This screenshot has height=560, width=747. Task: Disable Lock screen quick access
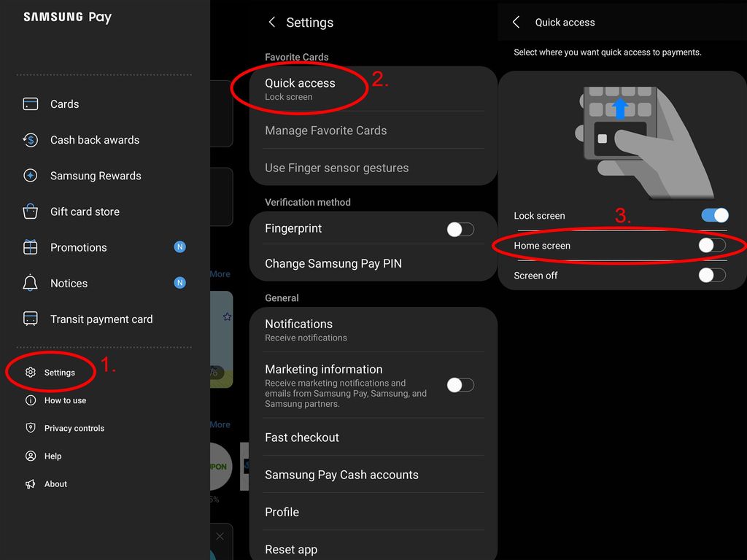tap(713, 215)
